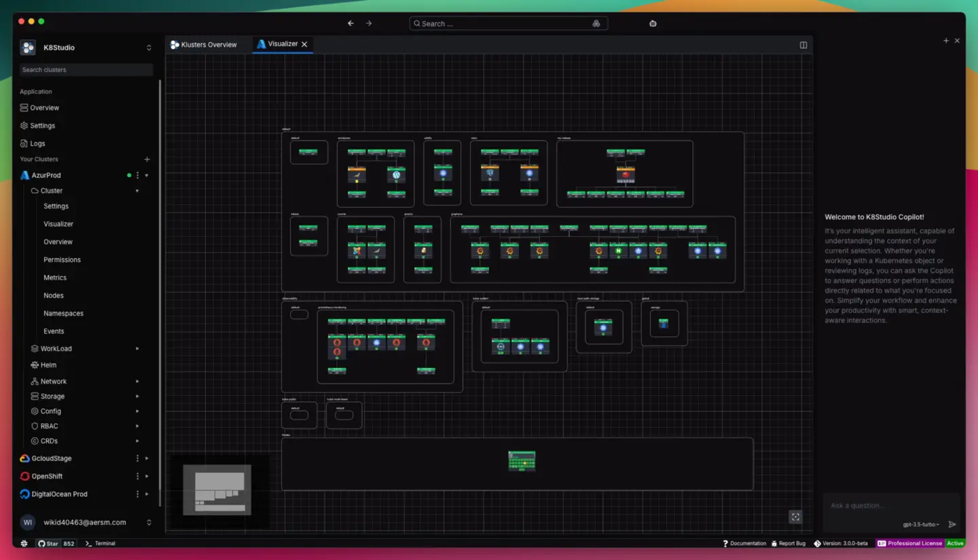Click the CRDs icon in sidebar

point(35,441)
